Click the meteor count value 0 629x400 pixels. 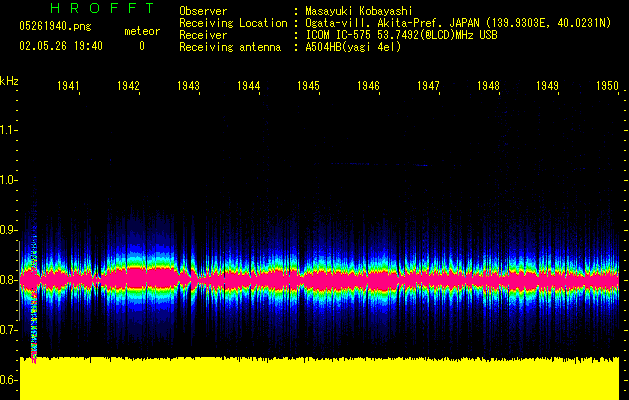click(x=142, y=47)
